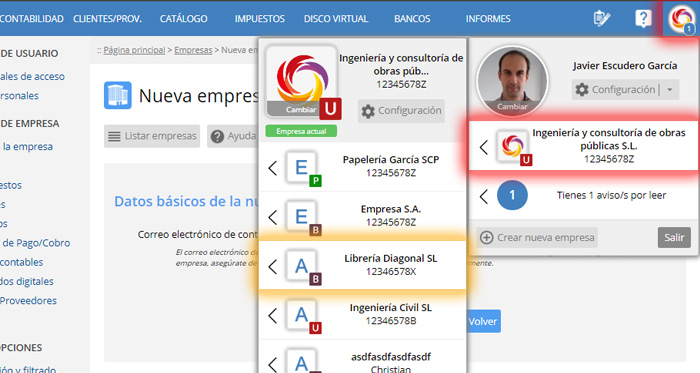Click arrow beside Papelería García SCP
The height and width of the screenshot is (373, 700).
272,168
